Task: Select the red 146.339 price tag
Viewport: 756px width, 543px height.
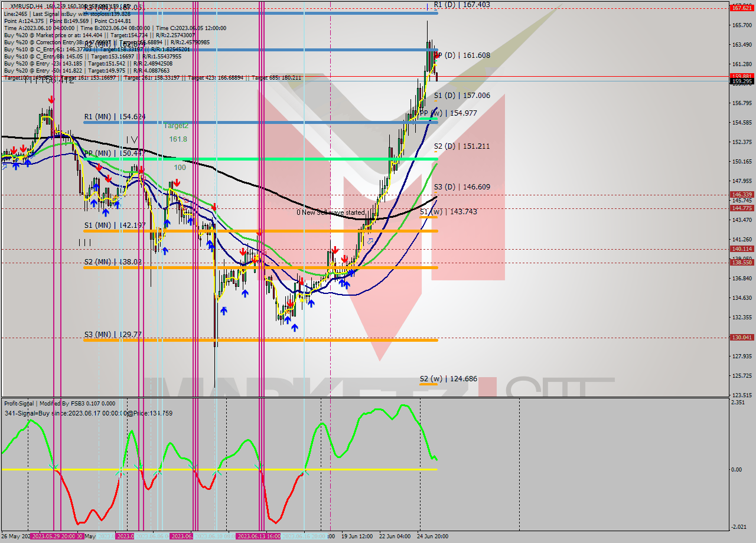Action: [x=741, y=194]
